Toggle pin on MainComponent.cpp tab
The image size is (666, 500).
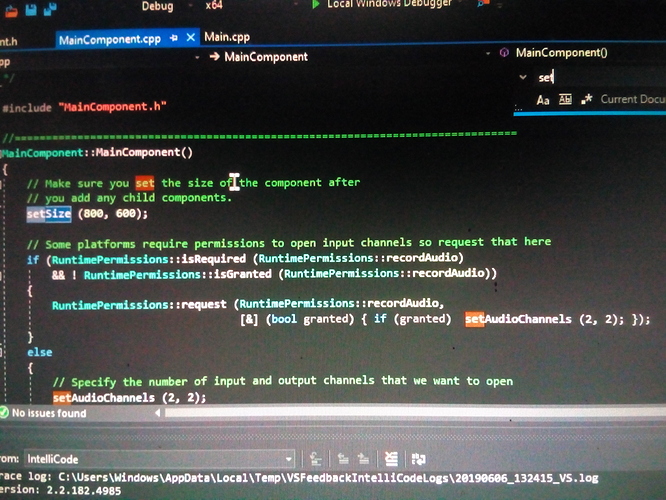(174, 38)
